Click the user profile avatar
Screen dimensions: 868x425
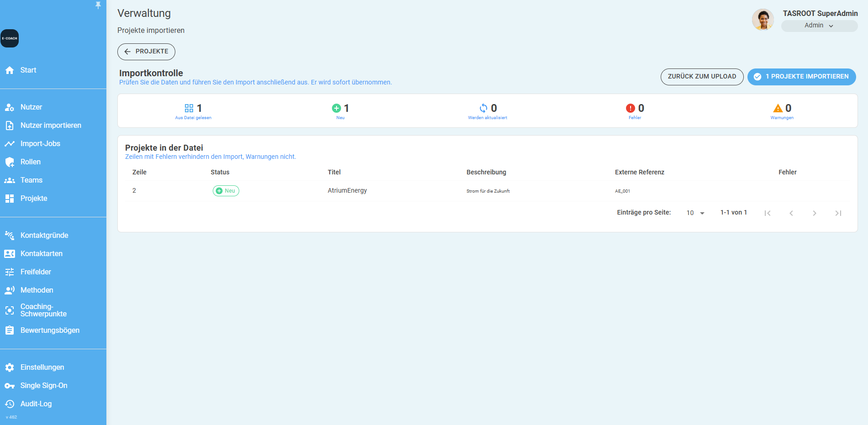tap(763, 20)
